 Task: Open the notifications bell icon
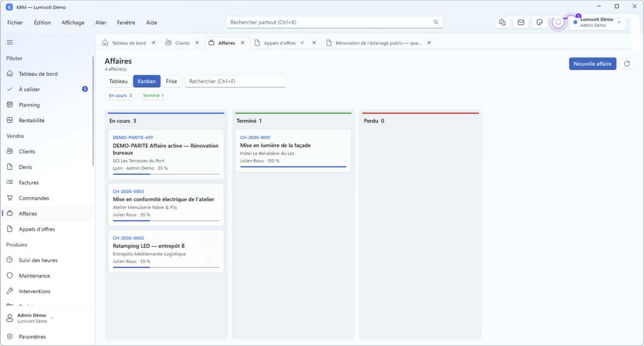click(x=558, y=22)
